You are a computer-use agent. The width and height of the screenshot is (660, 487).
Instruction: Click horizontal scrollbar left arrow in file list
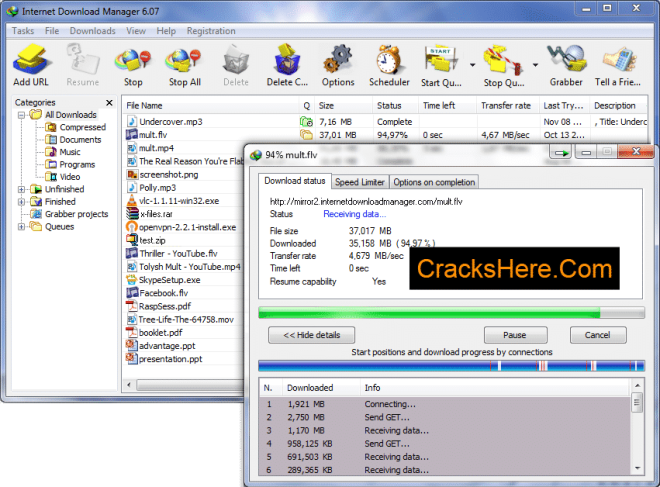(x=129, y=385)
